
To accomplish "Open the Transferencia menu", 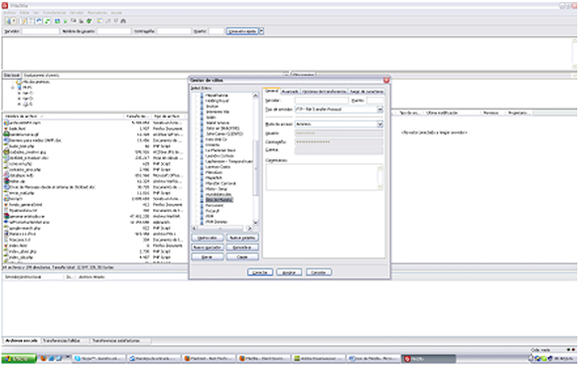I will [x=54, y=13].
